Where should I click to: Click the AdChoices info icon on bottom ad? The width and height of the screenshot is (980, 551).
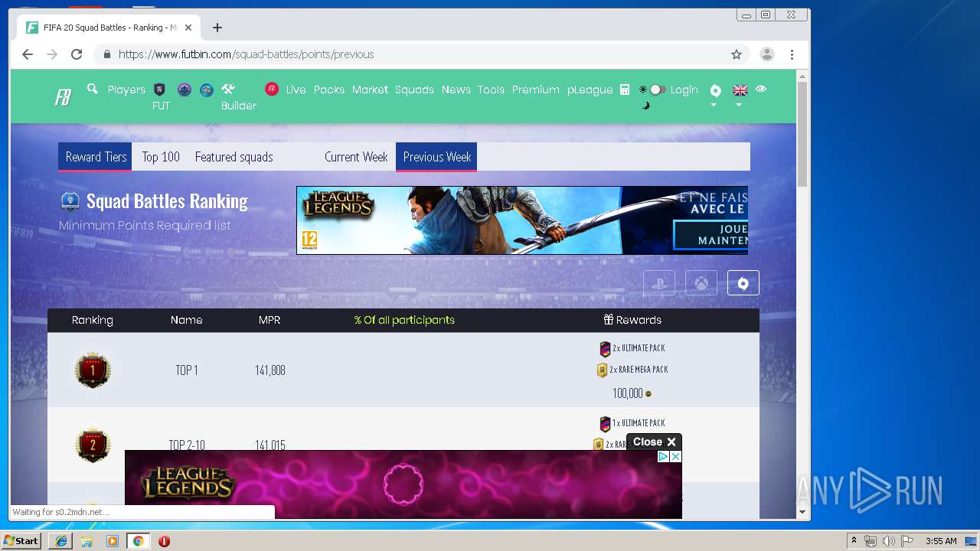[664, 456]
